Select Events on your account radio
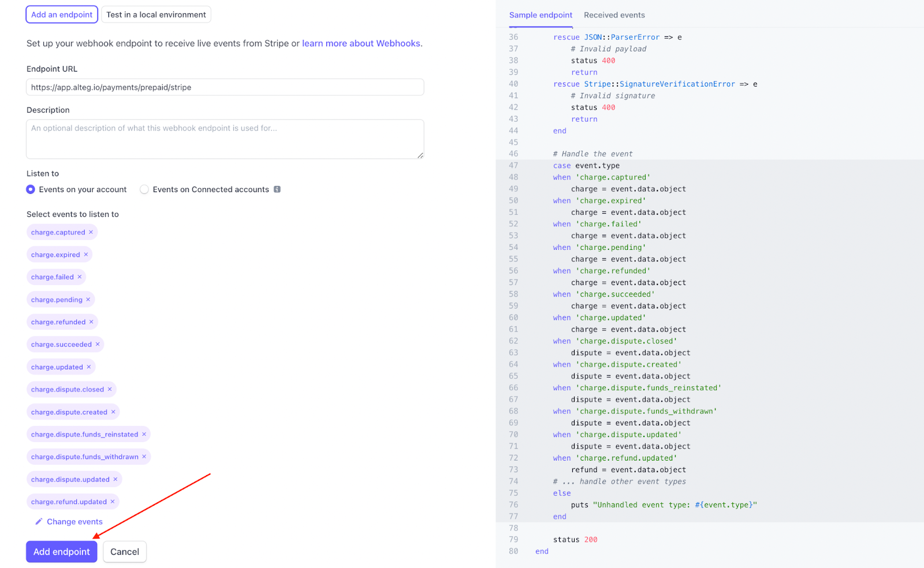 click(x=31, y=189)
